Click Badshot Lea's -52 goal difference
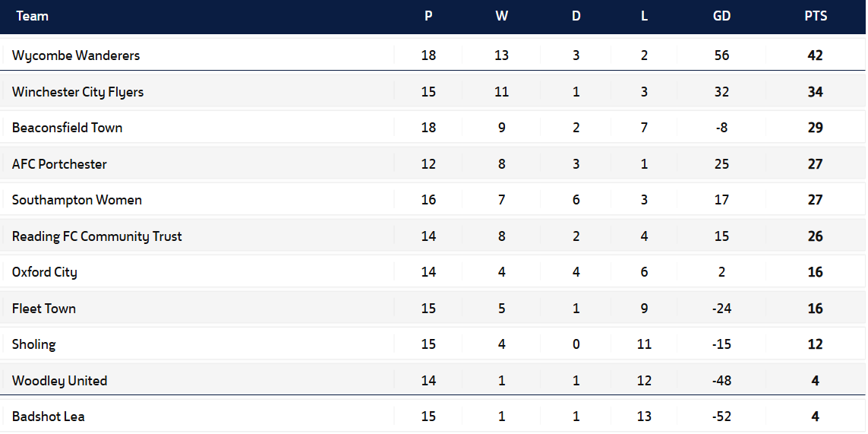Image resolution: width=868 pixels, height=434 pixels. [x=721, y=417]
